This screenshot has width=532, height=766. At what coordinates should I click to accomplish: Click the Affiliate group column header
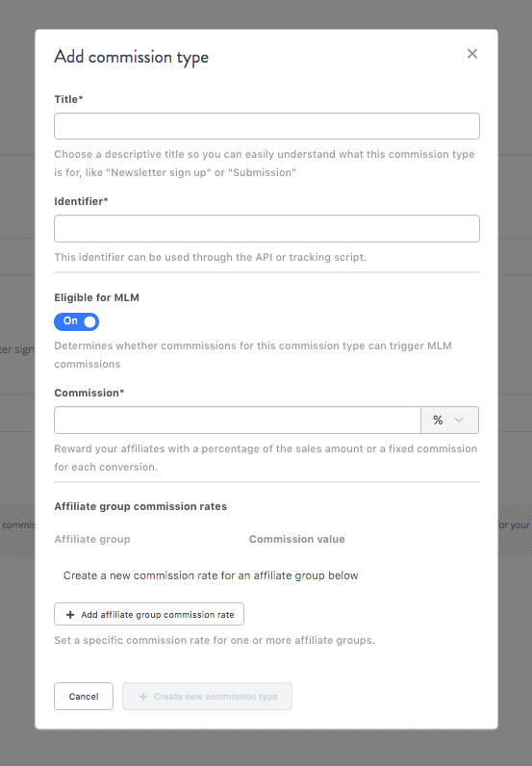point(92,539)
